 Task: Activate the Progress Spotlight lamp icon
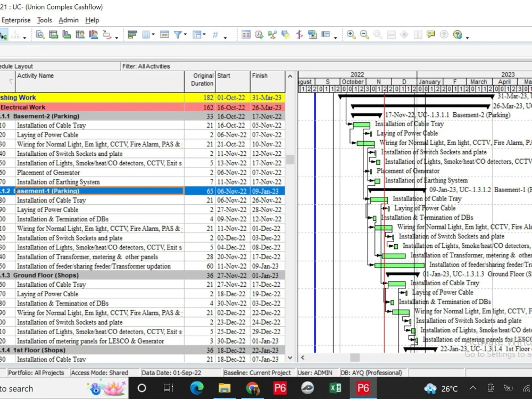pyautogui.click(x=285, y=35)
